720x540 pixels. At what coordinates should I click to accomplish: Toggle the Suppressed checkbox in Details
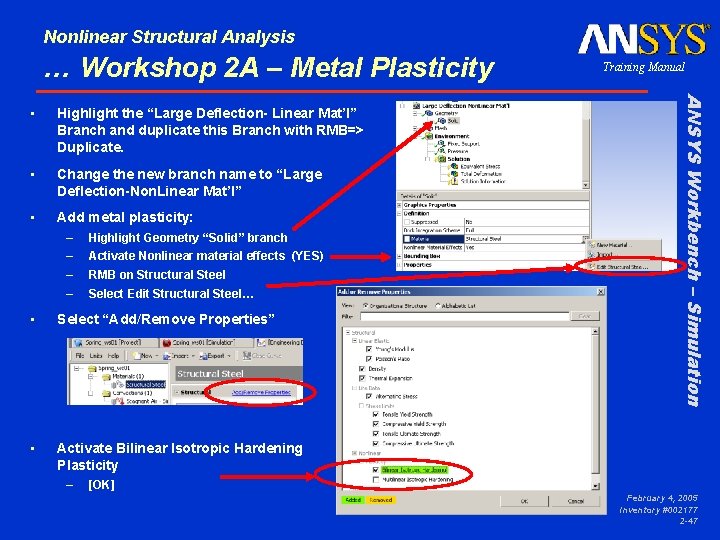[x=407, y=222]
